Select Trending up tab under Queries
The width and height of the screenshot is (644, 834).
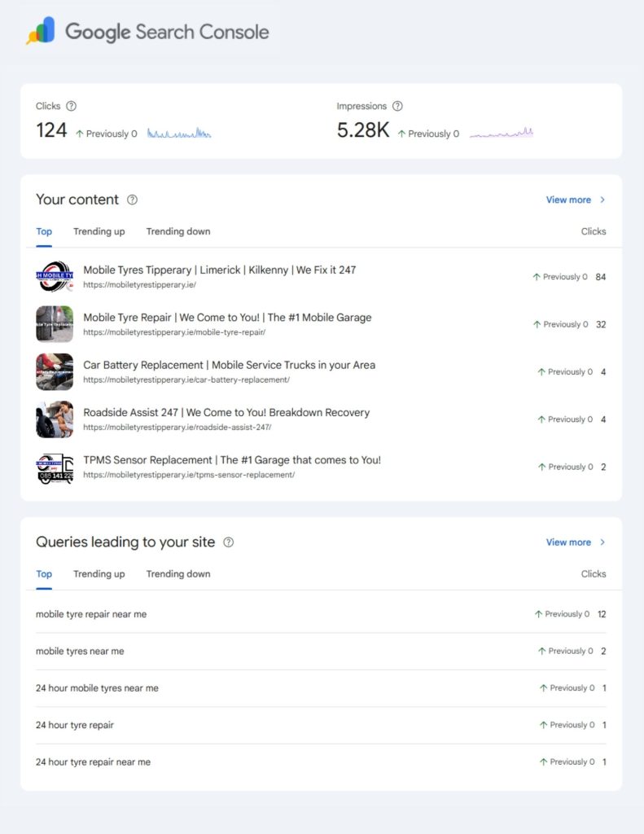point(99,574)
